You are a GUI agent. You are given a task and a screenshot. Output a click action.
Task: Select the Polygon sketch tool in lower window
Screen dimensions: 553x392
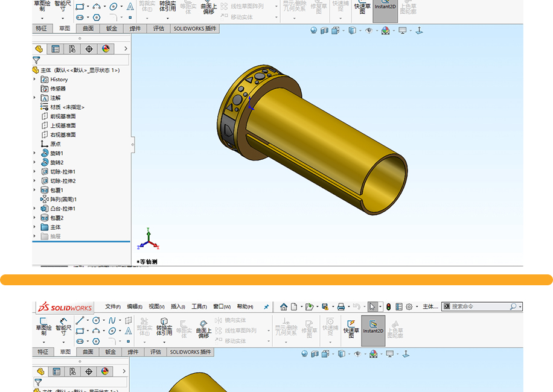(96, 341)
